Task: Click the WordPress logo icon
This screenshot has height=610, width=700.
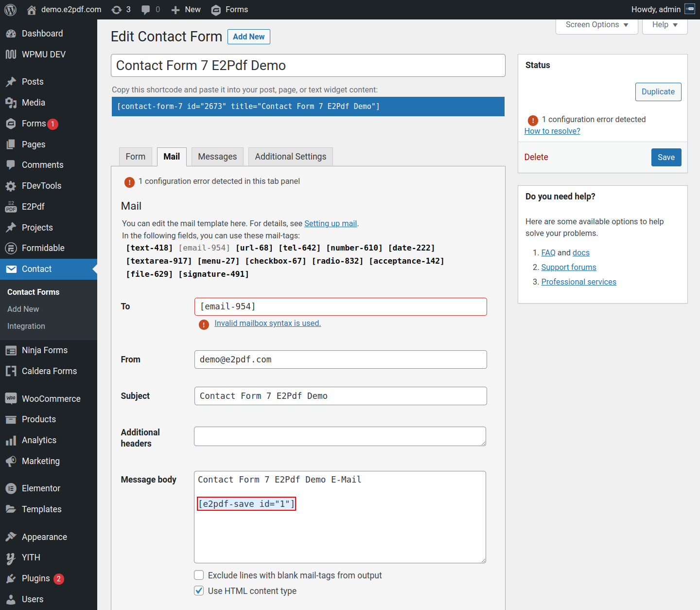Action: (10, 10)
